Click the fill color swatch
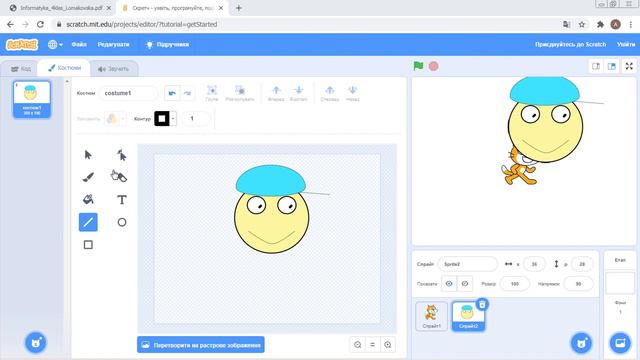640x360 pixels. [112, 119]
